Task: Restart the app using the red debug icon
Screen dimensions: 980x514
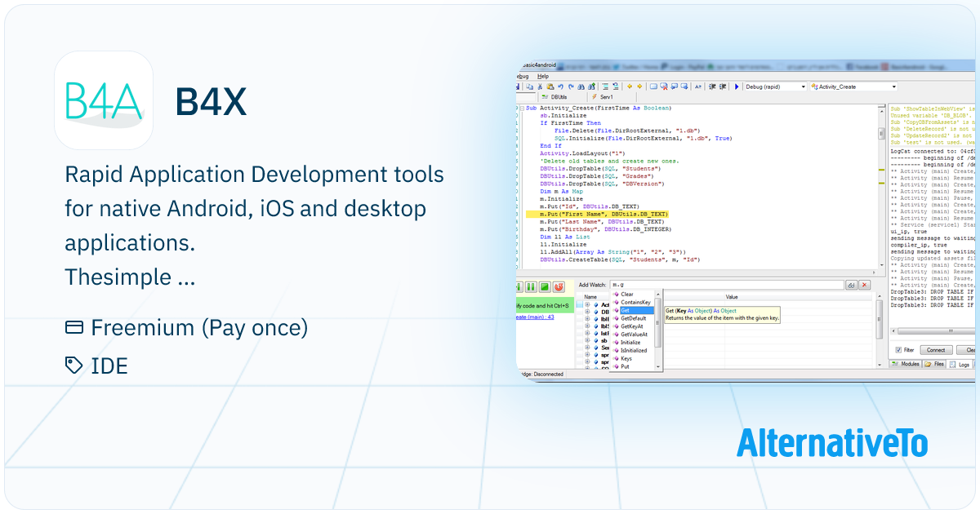Action: click(x=559, y=286)
